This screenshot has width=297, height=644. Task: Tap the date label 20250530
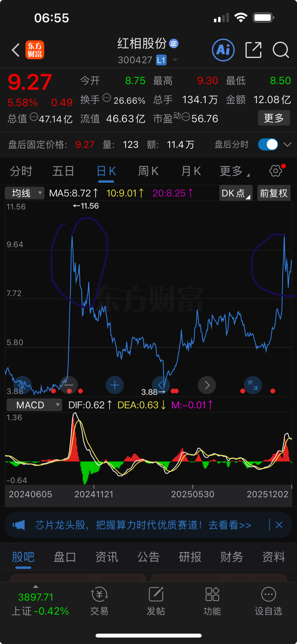click(x=193, y=494)
